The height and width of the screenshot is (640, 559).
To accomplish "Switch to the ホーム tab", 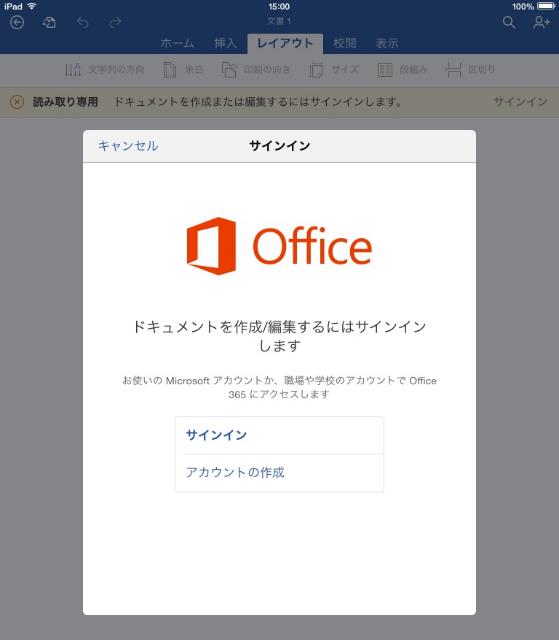I will [x=177, y=43].
